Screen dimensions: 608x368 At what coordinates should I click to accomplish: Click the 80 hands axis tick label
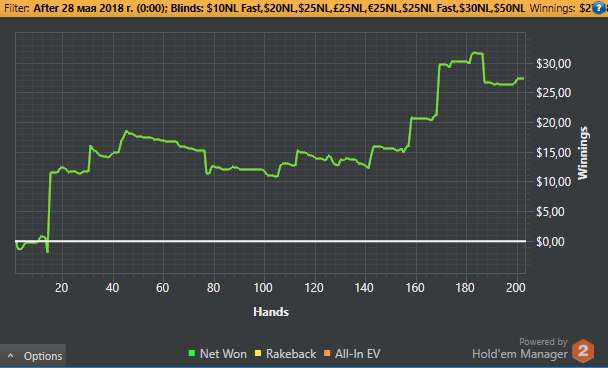pyautogui.click(x=213, y=288)
